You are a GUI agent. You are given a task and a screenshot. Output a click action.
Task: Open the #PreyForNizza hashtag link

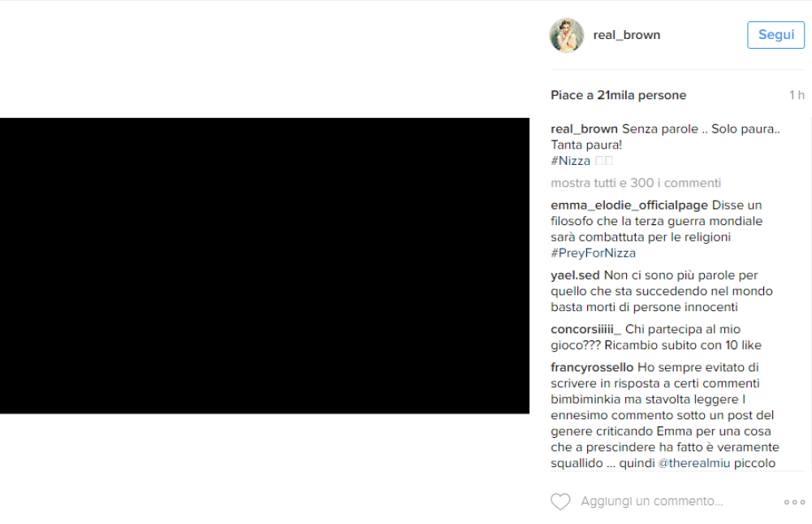coord(594,253)
